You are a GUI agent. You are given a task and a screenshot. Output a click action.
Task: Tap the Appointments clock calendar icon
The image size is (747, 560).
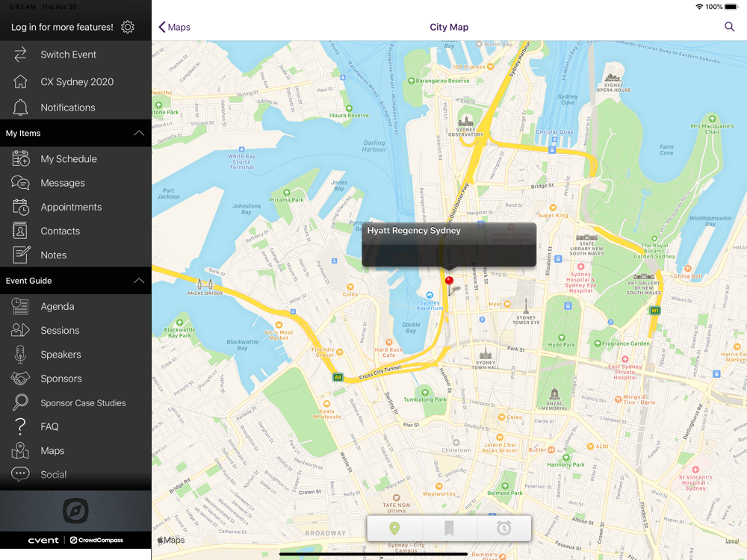[x=20, y=207]
